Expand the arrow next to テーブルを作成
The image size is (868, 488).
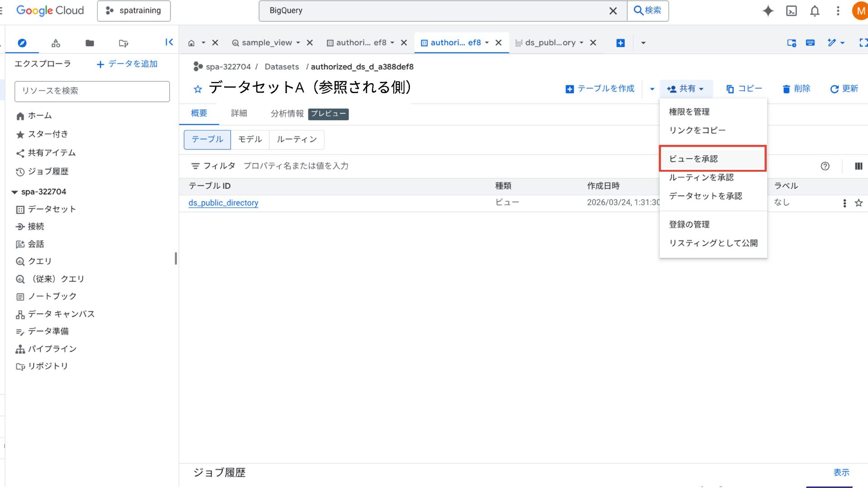652,89
